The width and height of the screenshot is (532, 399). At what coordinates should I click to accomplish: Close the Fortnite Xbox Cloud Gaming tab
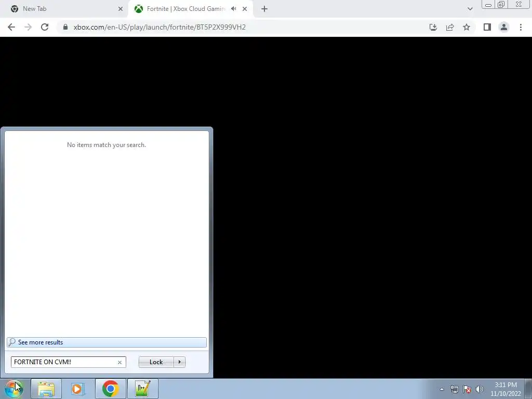(245, 9)
